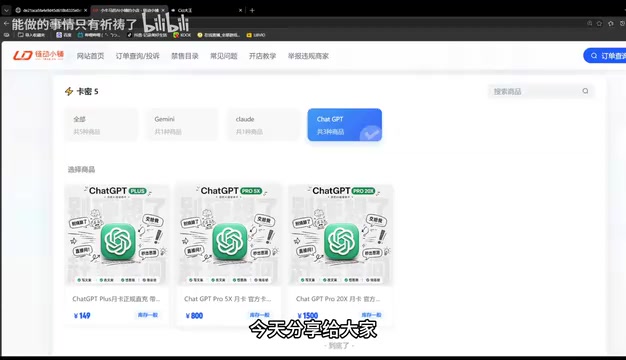The width and height of the screenshot is (626, 360).
Task: Focus the 搜索商品 search field
Action: click(x=541, y=91)
